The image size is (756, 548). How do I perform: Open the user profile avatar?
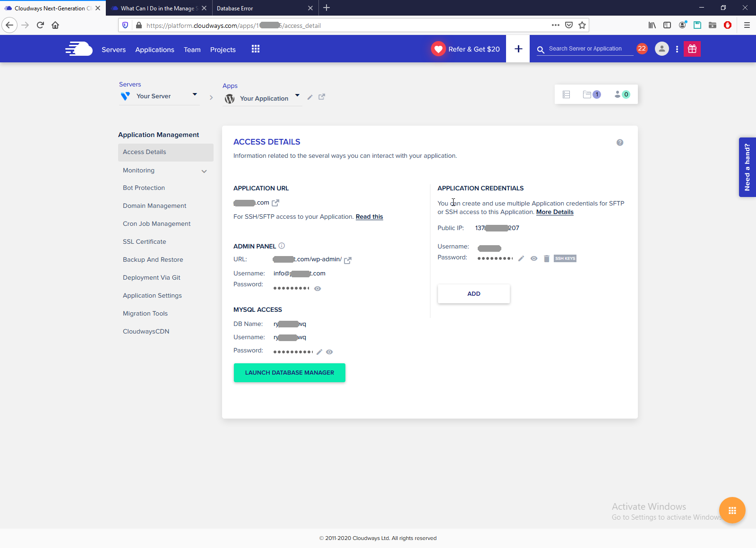tap(662, 49)
